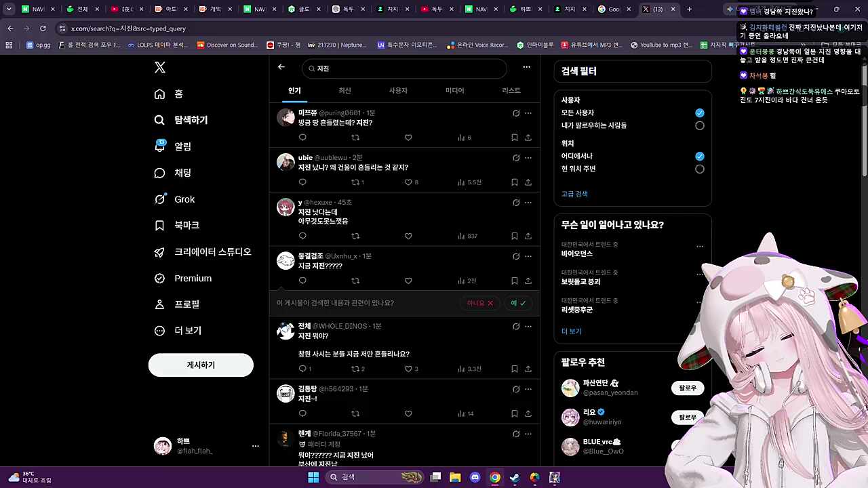Open more menu on 미쯔쮸 post
868x488 pixels.
tap(528, 113)
